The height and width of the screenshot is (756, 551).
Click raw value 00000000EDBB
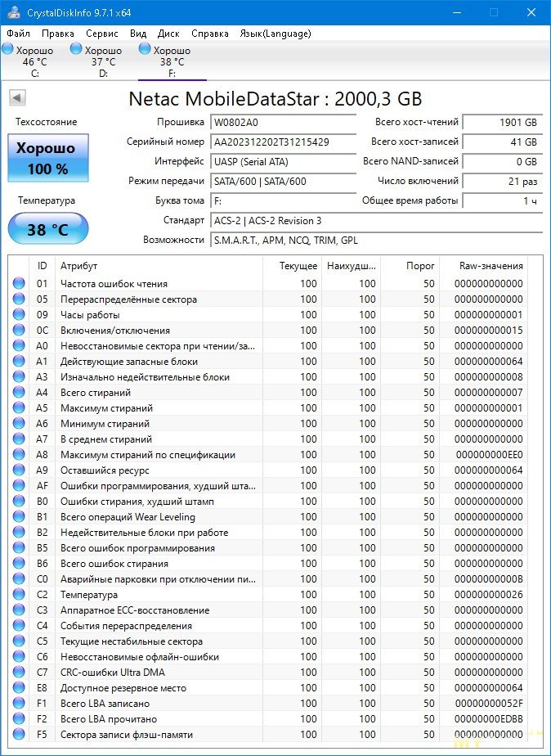(x=489, y=719)
